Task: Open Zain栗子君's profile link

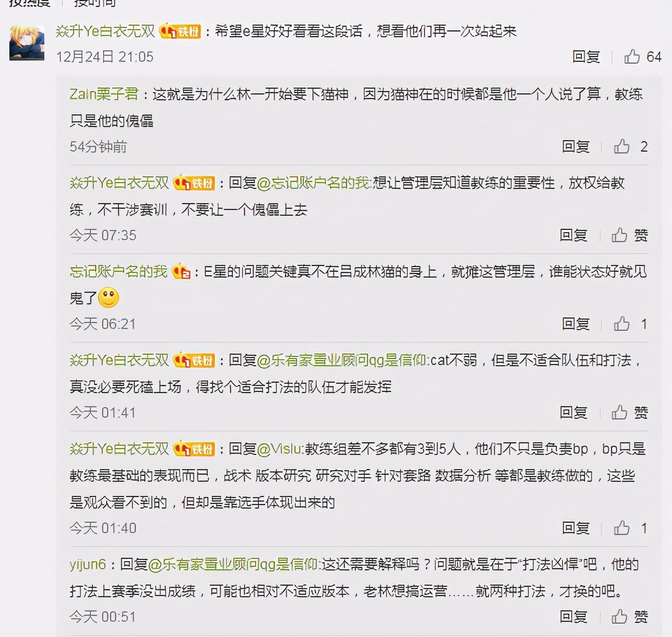Action: click(x=104, y=94)
